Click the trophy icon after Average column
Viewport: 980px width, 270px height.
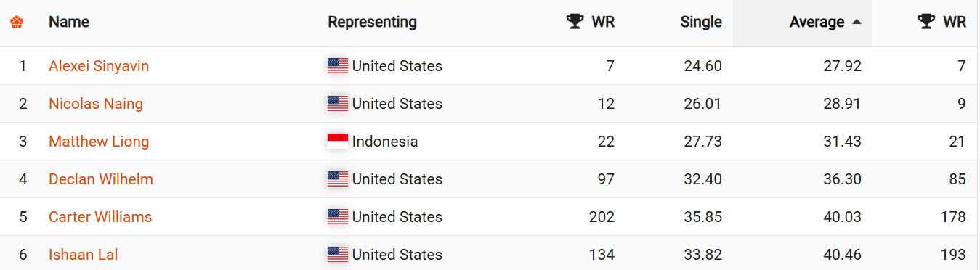click(x=926, y=22)
